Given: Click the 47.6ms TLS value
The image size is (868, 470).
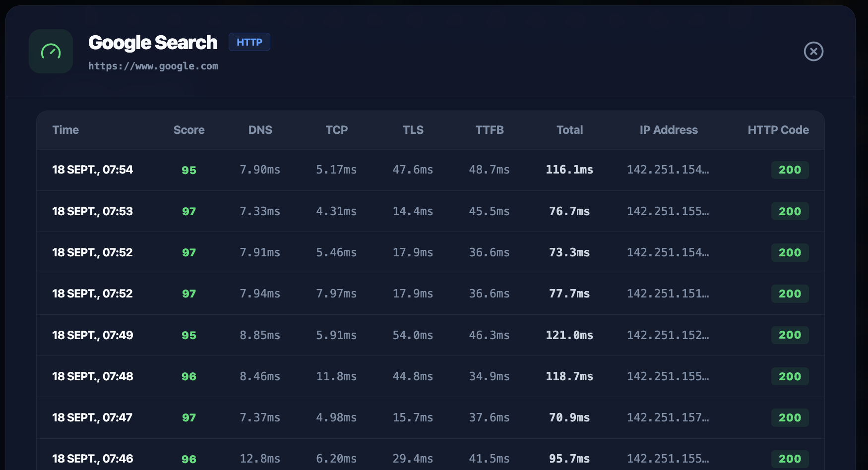Looking at the screenshot, I should click(413, 170).
